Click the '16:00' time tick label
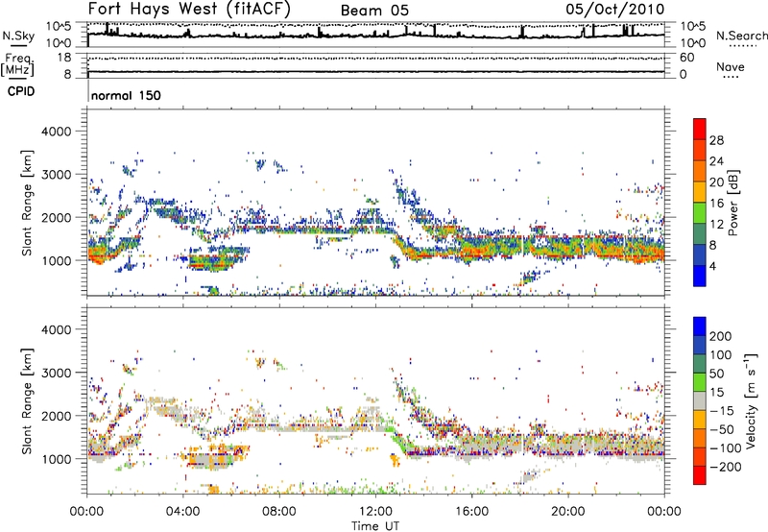The width and height of the screenshot is (768, 532). click(471, 512)
